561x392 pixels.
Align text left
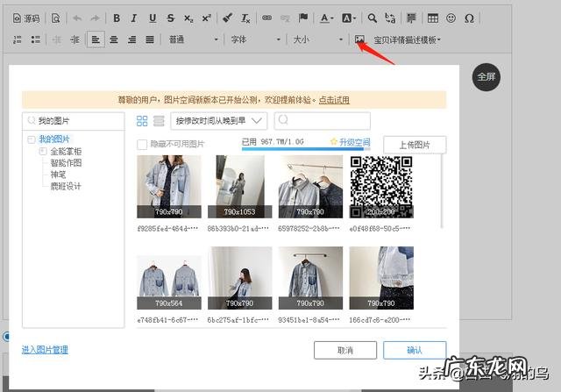tap(96, 39)
